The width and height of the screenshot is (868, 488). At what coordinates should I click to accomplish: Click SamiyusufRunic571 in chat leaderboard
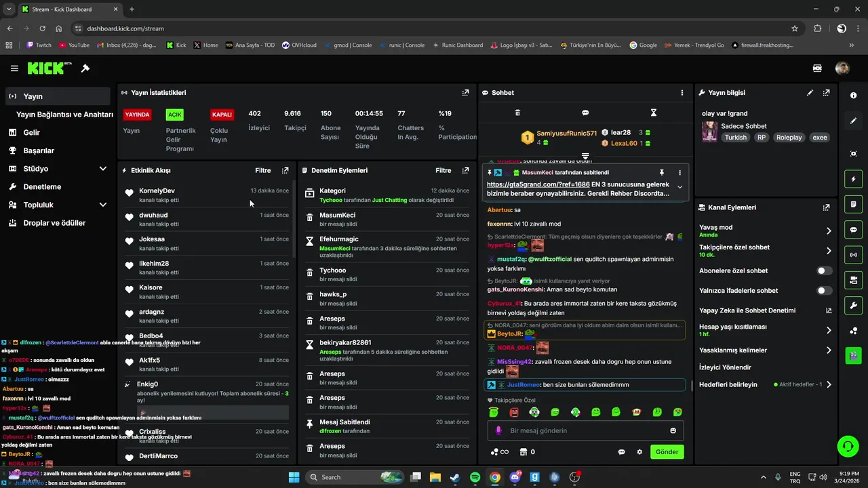566,134
